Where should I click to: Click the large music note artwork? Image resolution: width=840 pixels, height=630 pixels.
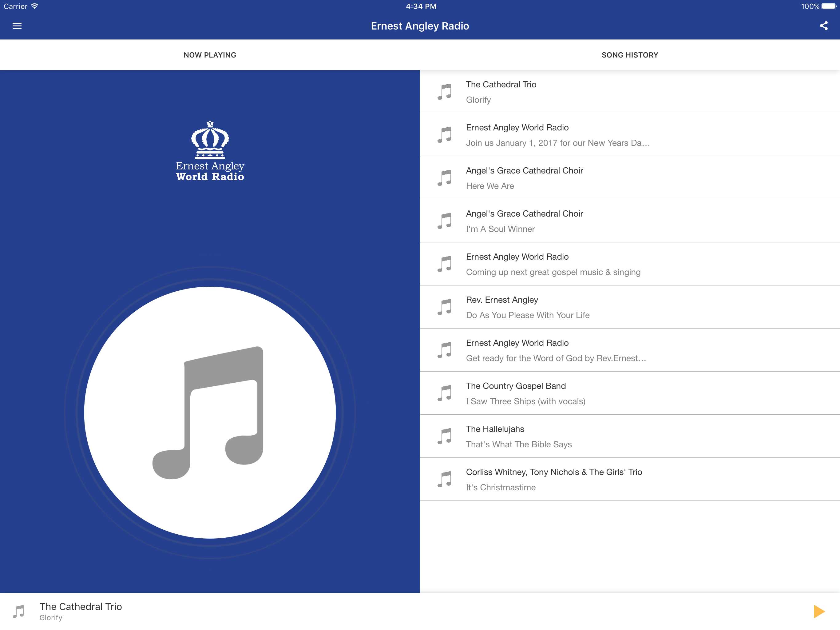(x=210, y=412)
